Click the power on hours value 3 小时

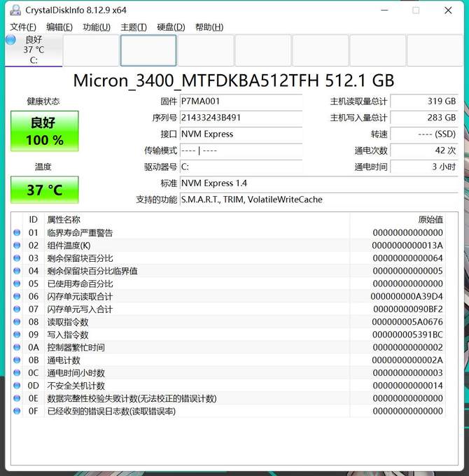tap(424, 167)
